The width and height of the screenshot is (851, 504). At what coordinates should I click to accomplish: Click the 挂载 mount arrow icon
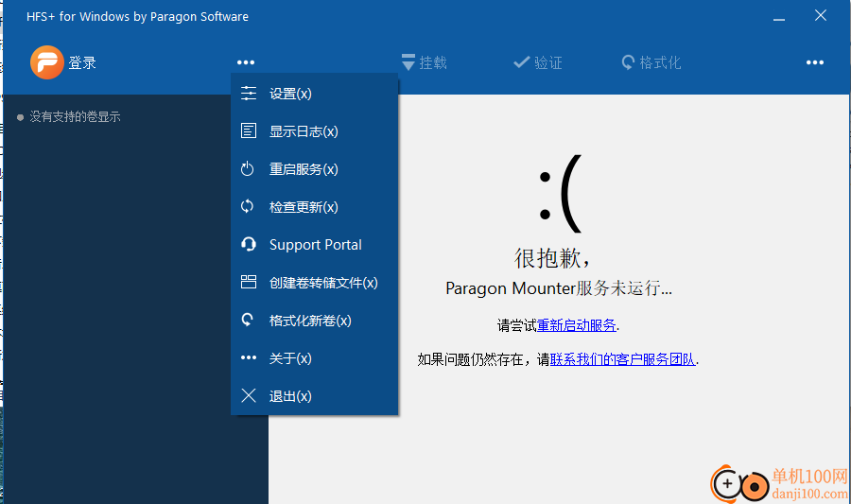(x=408, y=62)
